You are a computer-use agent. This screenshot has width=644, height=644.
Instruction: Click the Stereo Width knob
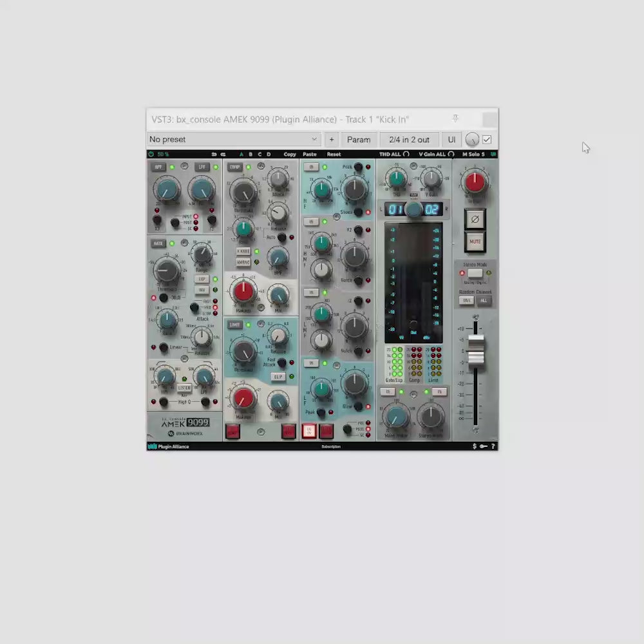tap(431, 416)
